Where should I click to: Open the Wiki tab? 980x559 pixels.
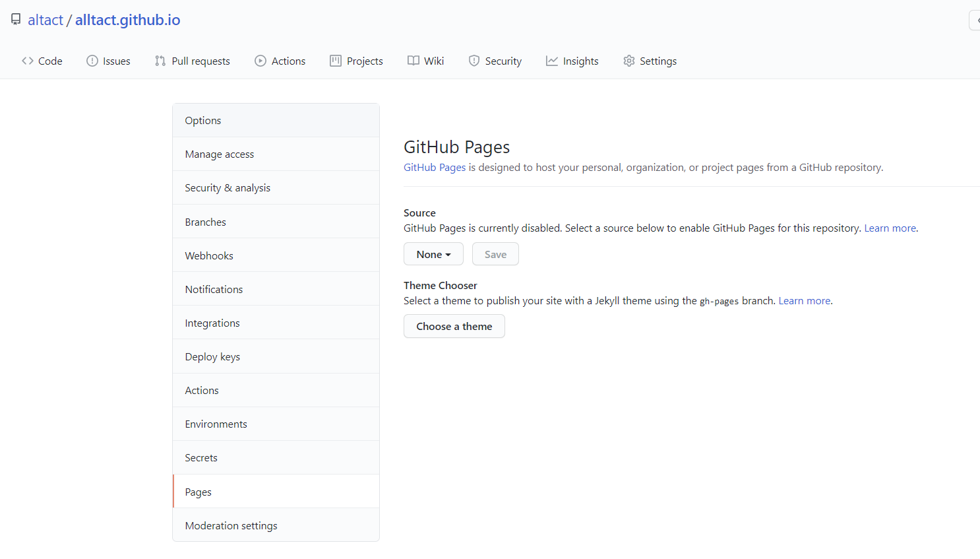[x=426, y=61]
